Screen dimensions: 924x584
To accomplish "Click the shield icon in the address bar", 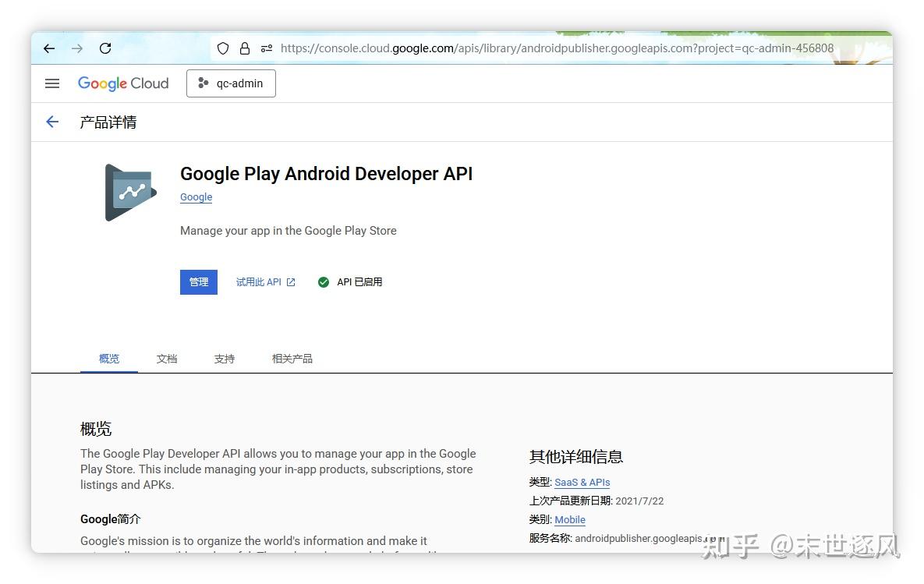I will (223, 48).
